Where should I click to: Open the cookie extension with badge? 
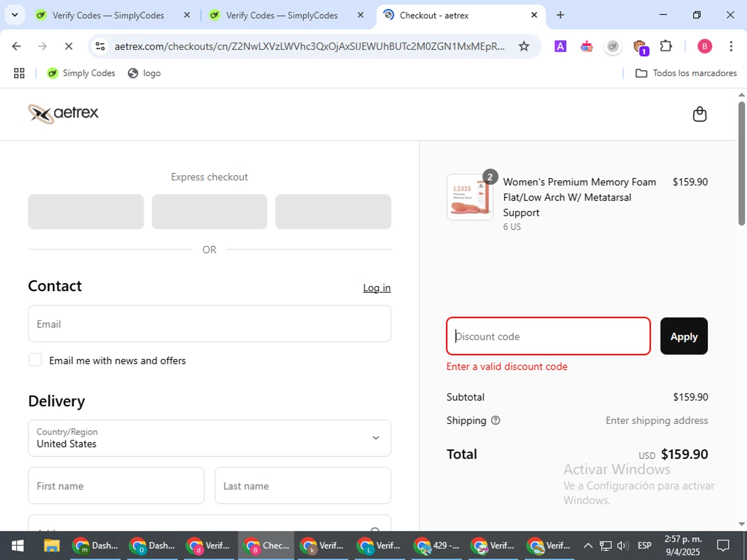[x=640, y=47]
